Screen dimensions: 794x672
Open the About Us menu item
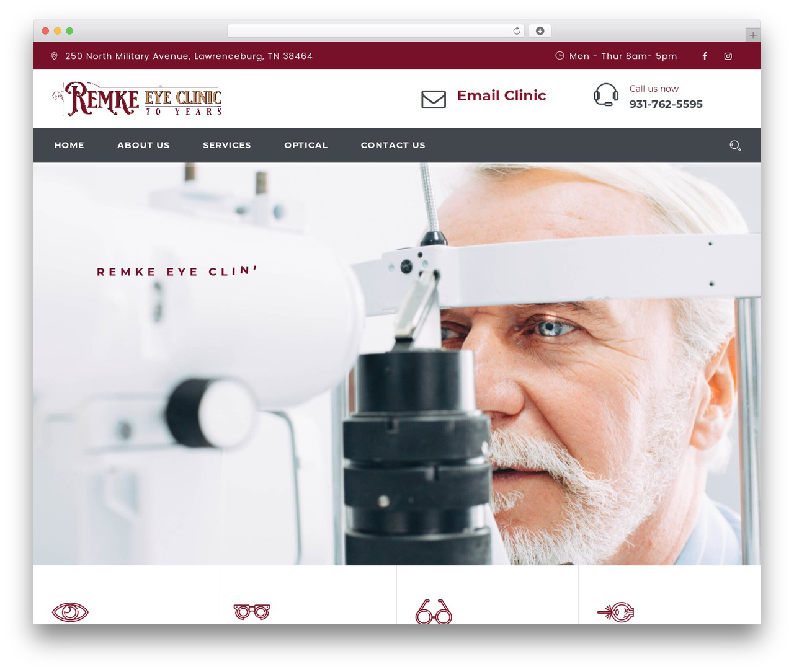point(143,145)
